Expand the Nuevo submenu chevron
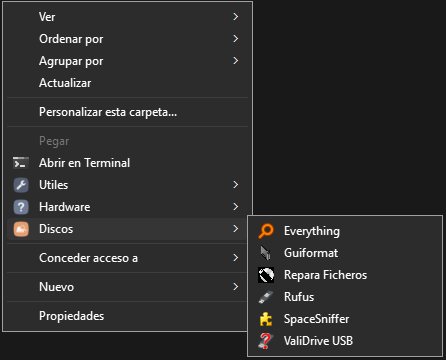The height and width of the screenshot is (360, 446). pyautogui.click(x=236, y=287)
